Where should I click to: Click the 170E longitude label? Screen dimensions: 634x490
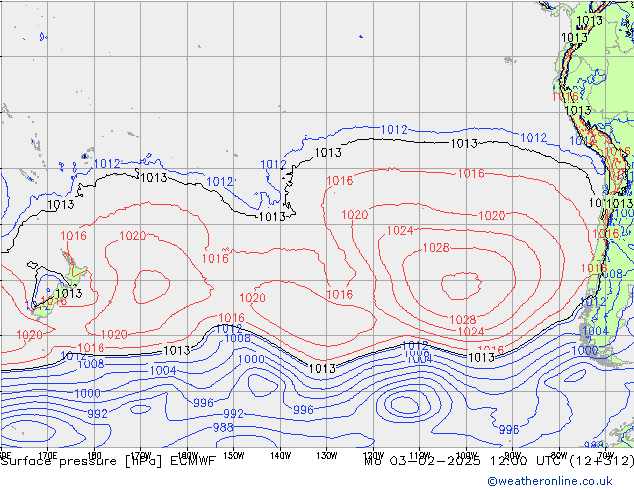pos(48,455)
